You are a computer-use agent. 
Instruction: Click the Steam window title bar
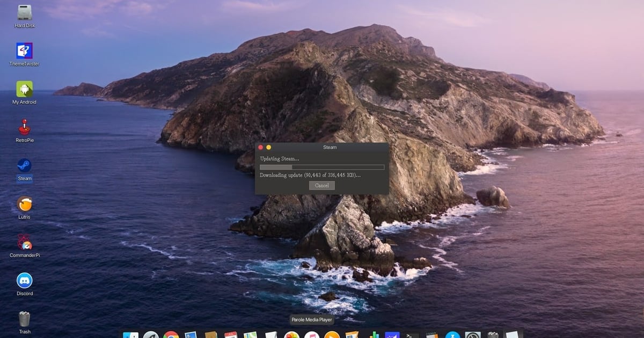point(329,147)
